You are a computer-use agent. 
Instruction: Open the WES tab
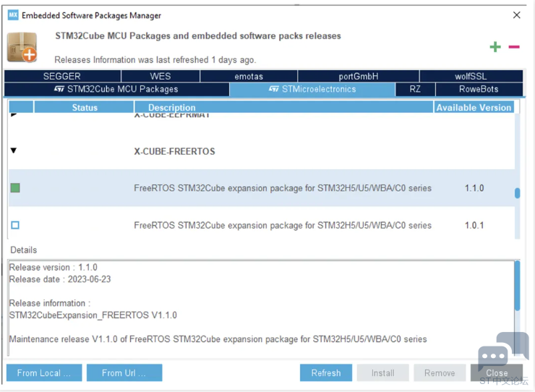pyautogui.click(x=160, y=76)
